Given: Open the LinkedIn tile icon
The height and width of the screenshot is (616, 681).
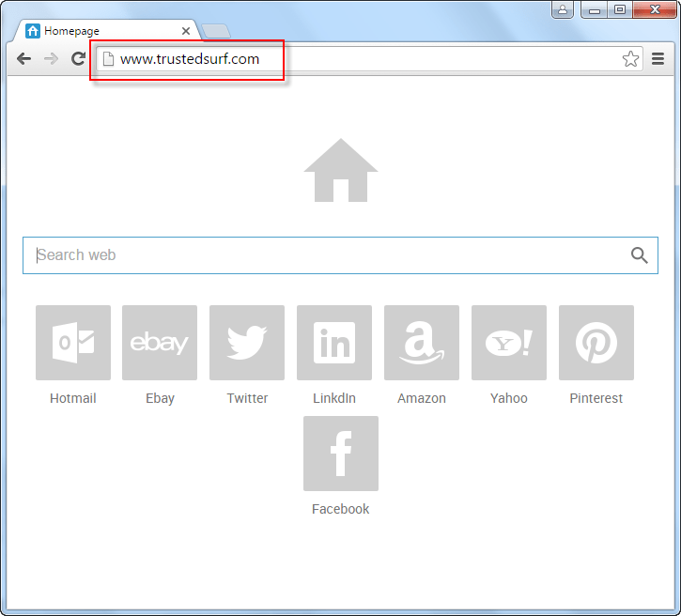Looking at the screenshot, I should tap(334, 343).
